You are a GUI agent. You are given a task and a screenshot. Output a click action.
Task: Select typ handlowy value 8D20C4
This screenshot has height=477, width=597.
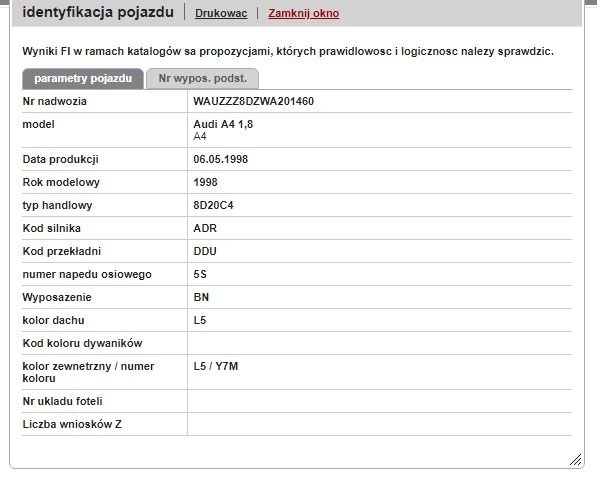click(x=214, y=205)
